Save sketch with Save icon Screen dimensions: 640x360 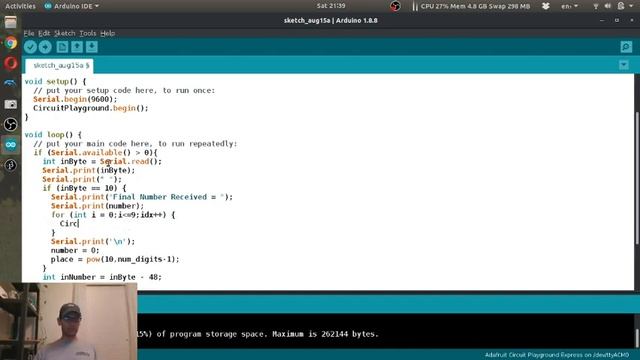91,47
